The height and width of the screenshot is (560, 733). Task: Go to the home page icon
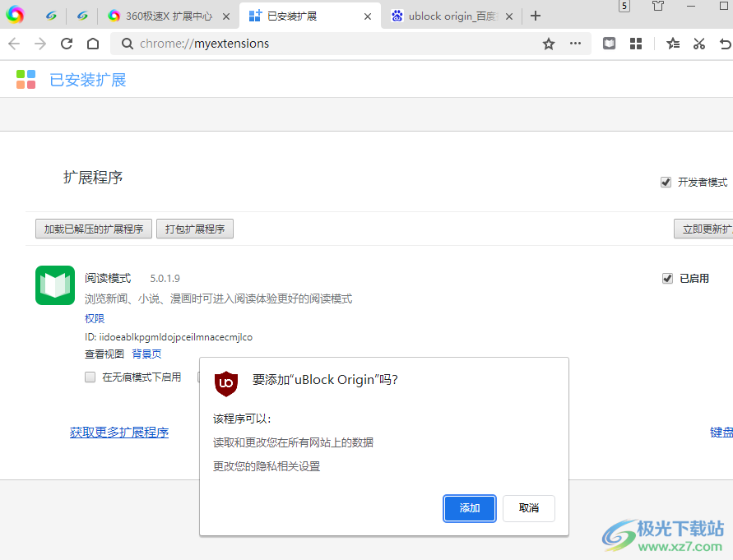(x=93, y=44)
